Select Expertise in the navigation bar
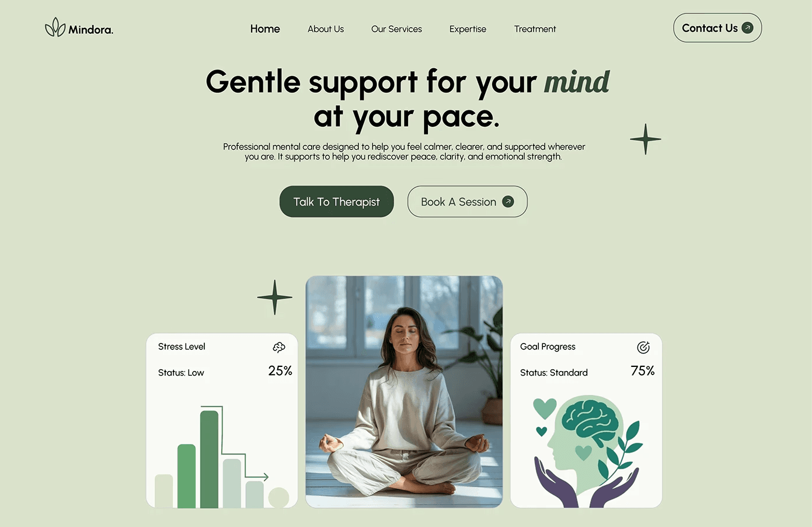 point(468,29)
